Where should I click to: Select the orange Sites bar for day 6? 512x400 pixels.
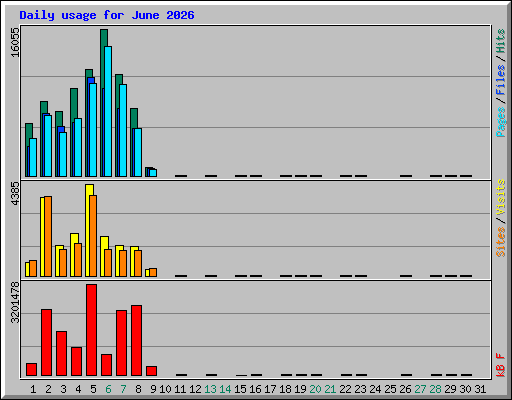[x=108, y=263]
